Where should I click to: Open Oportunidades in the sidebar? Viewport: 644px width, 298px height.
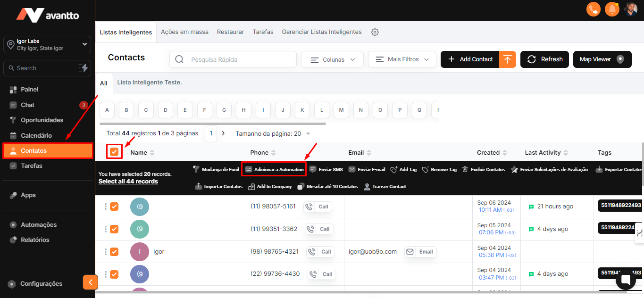42,120
